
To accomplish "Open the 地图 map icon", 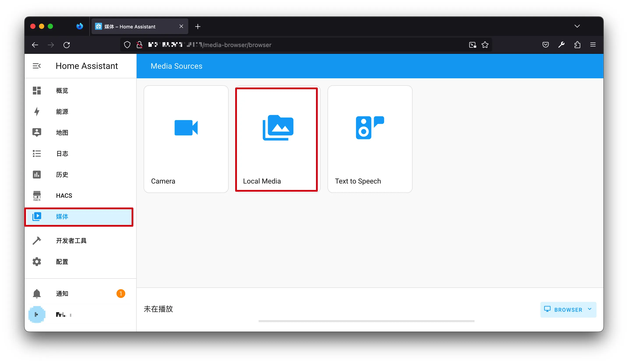I will (x=37, y=133).
